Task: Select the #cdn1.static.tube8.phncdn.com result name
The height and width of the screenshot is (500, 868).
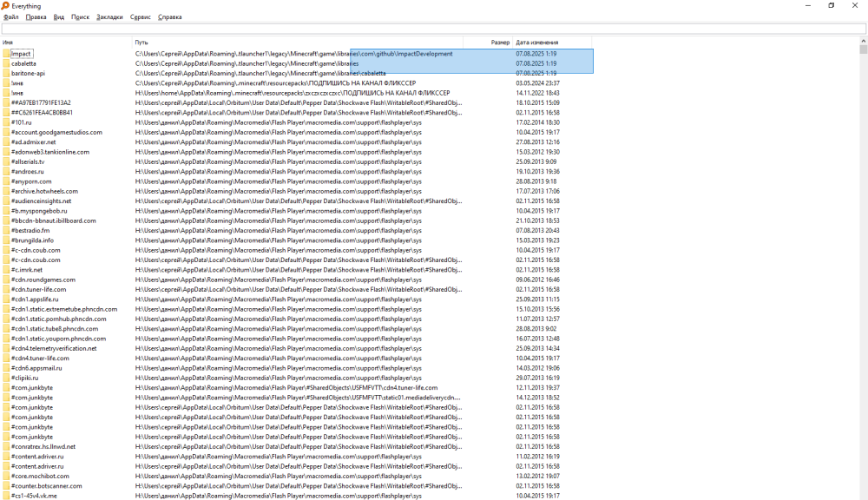Action: pyautogui.click(x=55, y=329)
